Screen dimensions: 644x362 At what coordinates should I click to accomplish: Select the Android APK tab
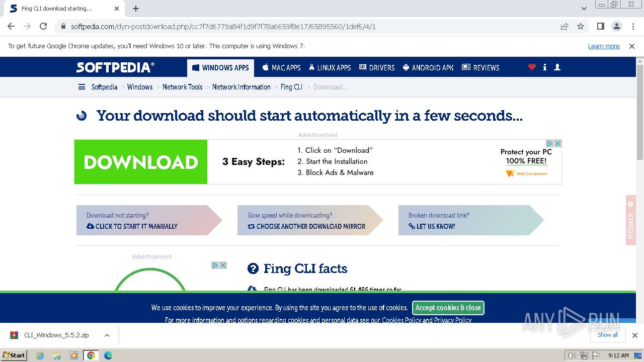point(428,67)
